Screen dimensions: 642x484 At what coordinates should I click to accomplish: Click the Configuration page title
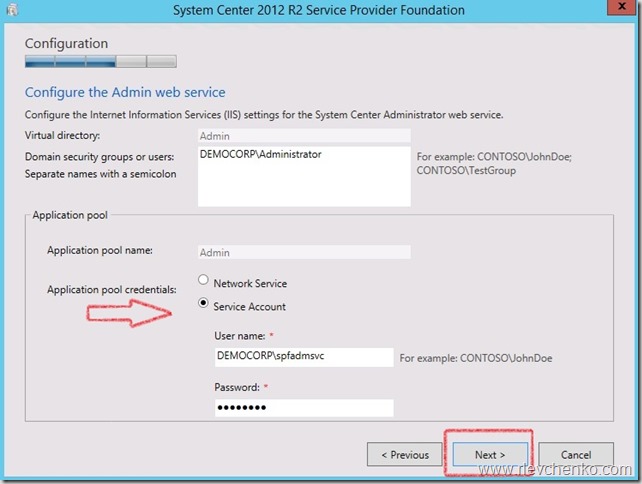[66, 44]
